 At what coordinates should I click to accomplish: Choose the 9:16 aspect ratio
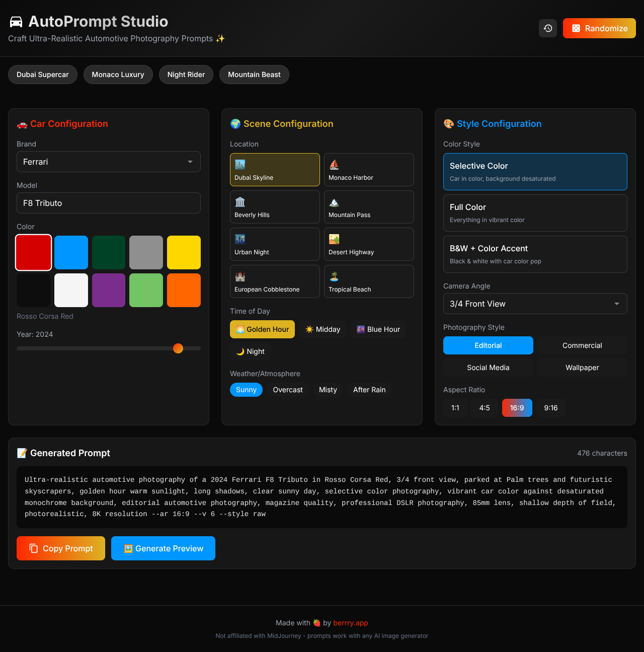coord(550,408)
